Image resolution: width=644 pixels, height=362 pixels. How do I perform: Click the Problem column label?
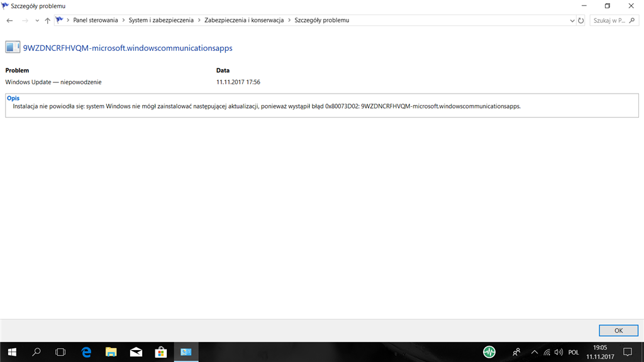pos(17,70)
